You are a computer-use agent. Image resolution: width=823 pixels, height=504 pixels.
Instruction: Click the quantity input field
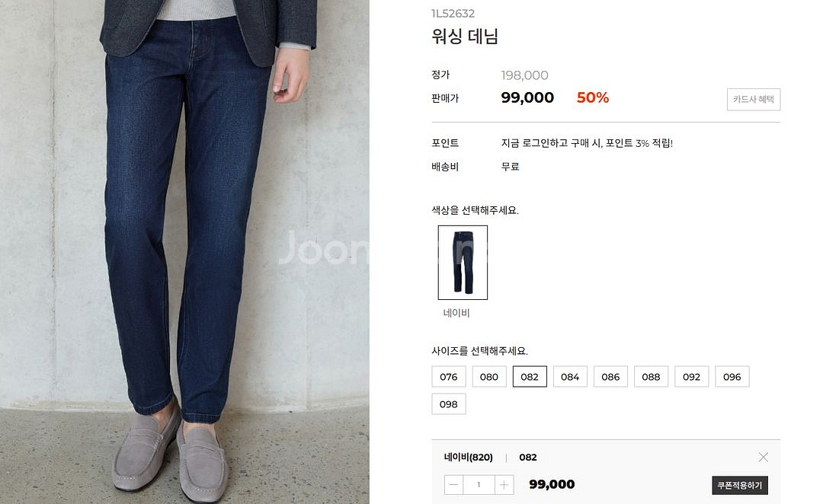click(x=479, y=485)
